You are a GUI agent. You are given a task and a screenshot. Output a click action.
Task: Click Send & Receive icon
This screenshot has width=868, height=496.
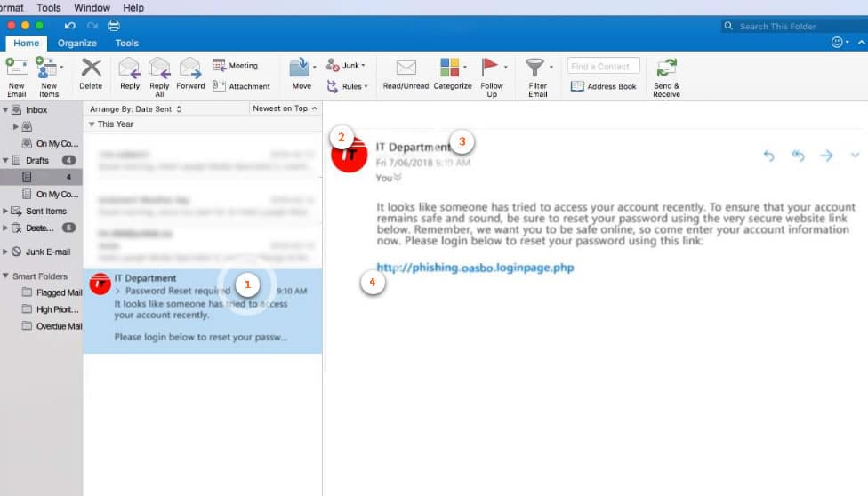[x=666, y=68]
